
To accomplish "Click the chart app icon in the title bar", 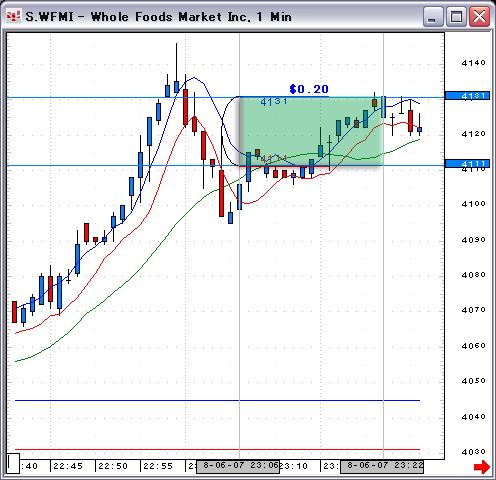I will [13, 16].
